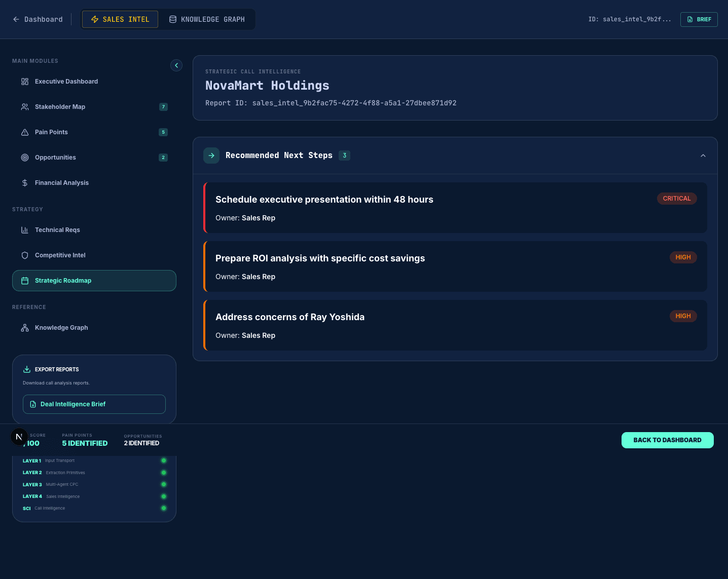Click Back to Dashboard button

pyautogui.click(x=668, y=440)
